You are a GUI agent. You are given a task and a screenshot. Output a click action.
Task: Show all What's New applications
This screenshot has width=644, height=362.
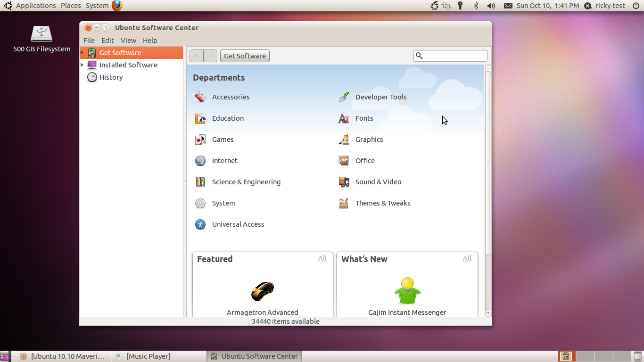pos(467,258)
